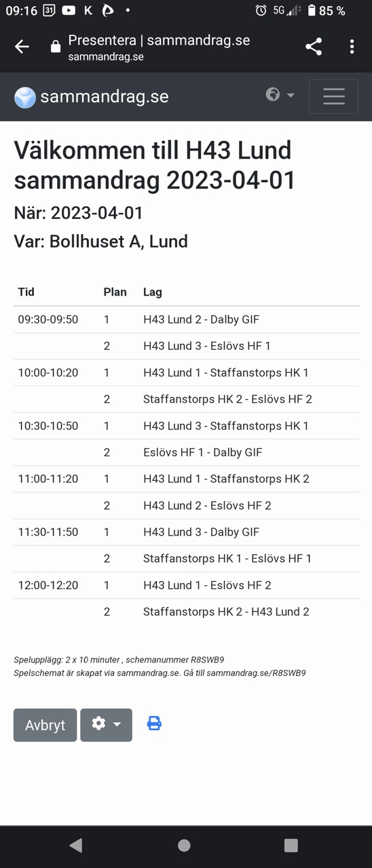Open the hamburger navigation menu
Image resolution: width=372 pixels, height=868 pixels.
click(x=334, y=96)
